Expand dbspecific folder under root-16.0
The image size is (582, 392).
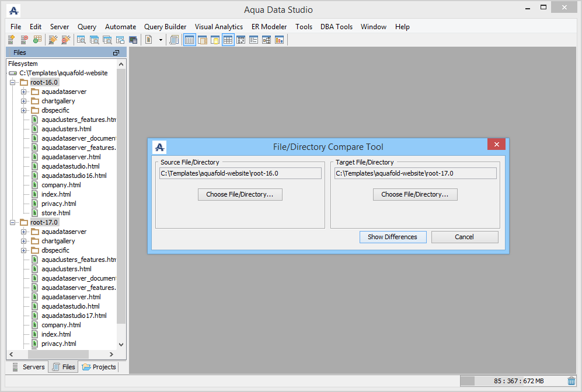(23, 110)
